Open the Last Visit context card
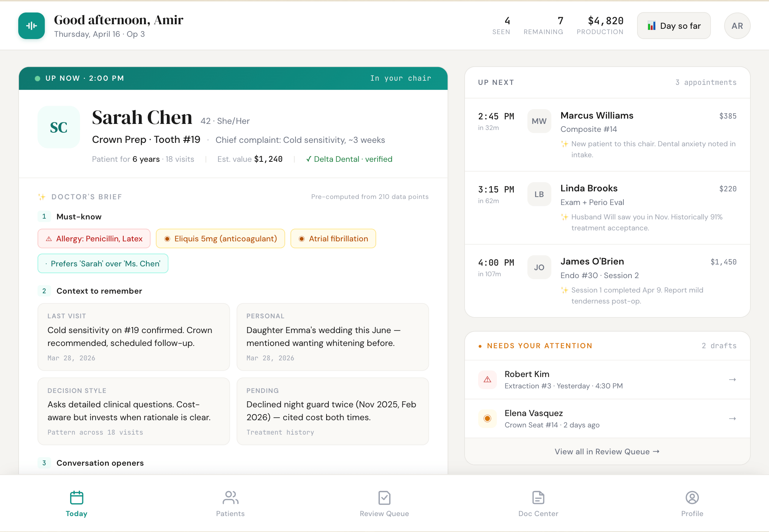The width and height of the screenshot is (769, 532). pos(134,337)
